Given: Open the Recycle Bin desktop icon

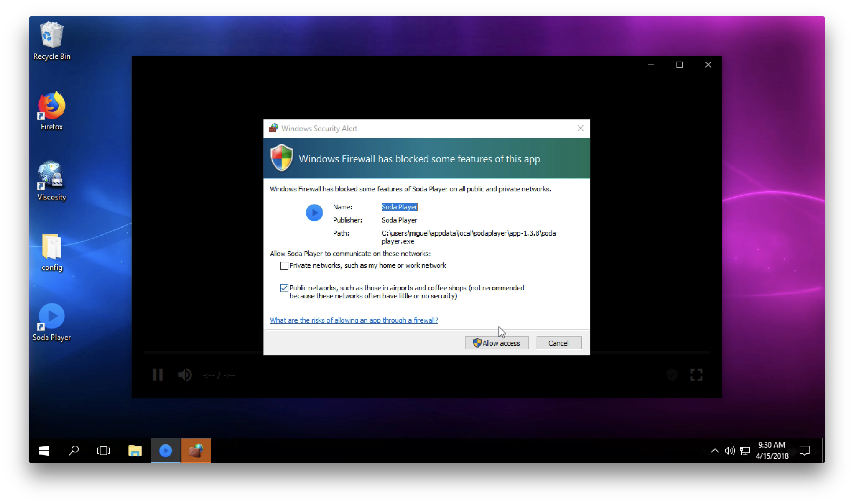Looking at the screenshot, I should tap(52, 41).
